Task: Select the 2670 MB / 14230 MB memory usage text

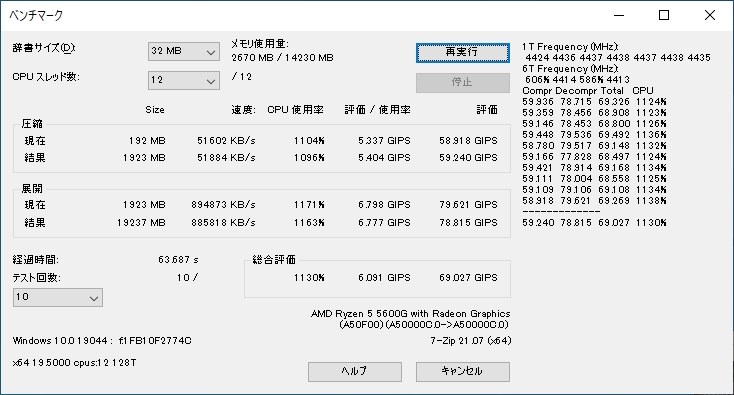Action: click(x=282, y=58)
